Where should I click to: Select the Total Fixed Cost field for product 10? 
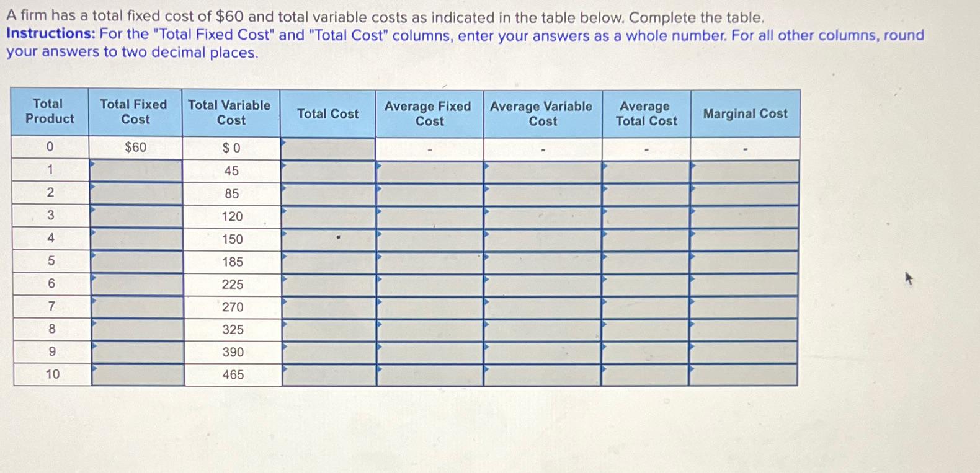click(x=136, y=374)
